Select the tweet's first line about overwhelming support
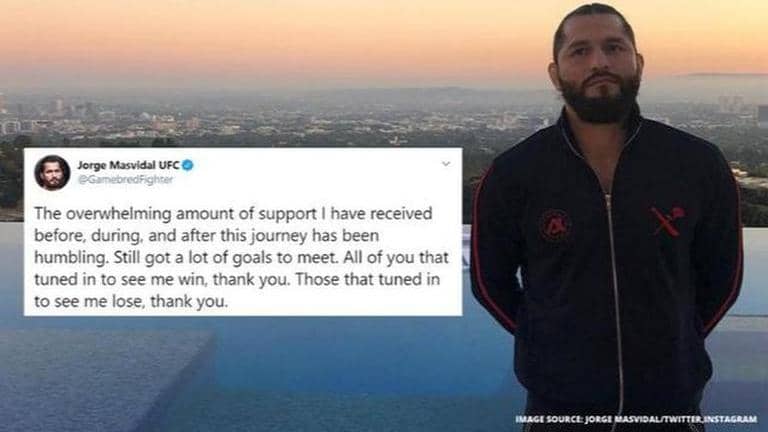 [233, 214]
